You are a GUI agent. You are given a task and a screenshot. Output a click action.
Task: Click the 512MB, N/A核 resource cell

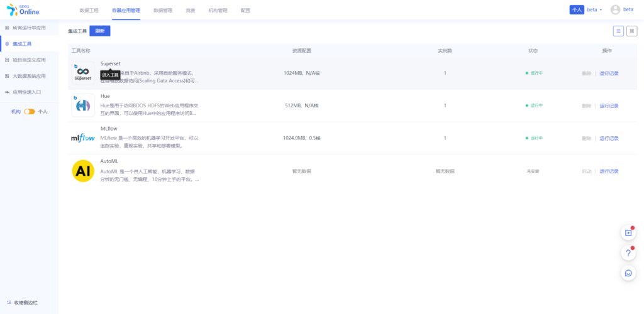tap(301, 106)
